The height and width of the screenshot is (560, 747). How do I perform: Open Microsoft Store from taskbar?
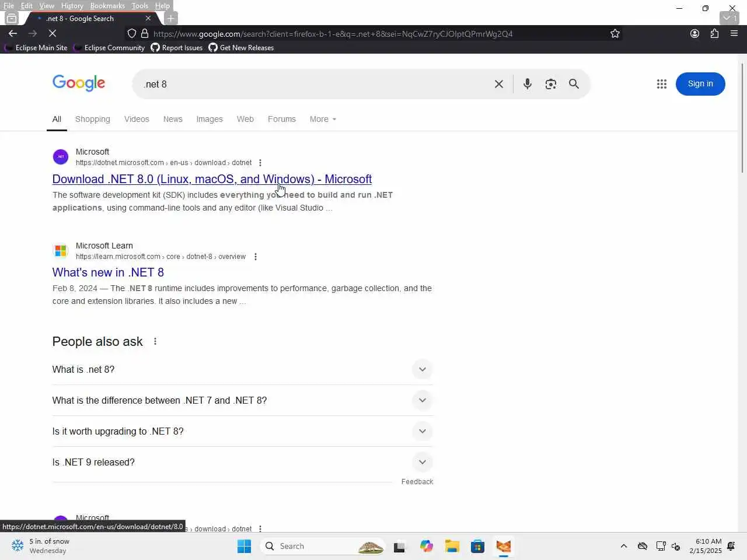click(478, 546)
